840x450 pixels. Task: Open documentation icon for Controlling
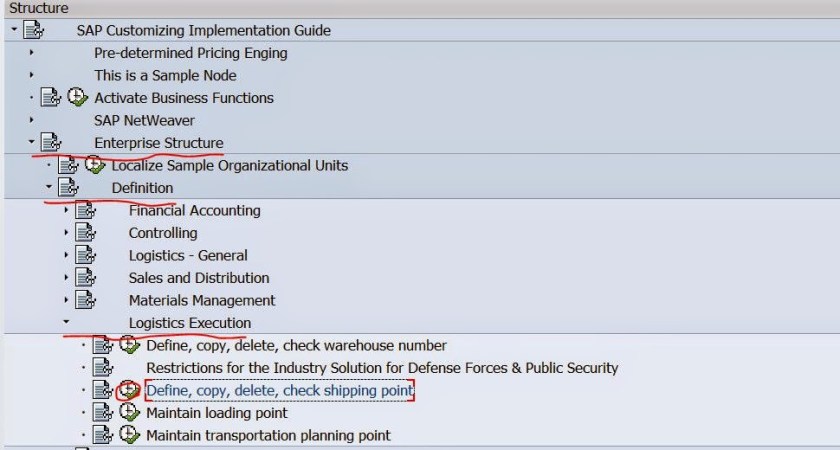85,232
